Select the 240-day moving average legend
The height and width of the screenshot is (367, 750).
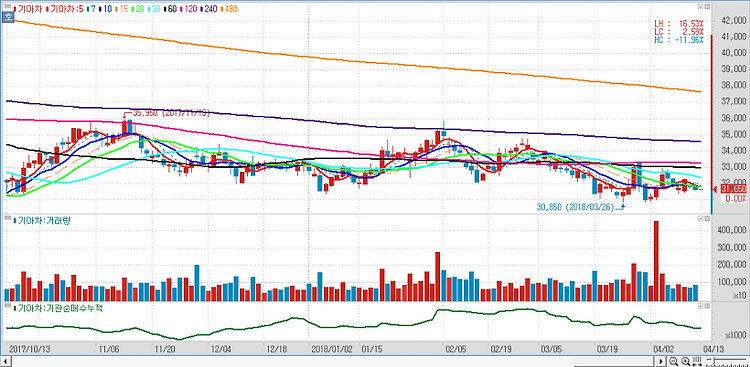coord(209,9)
